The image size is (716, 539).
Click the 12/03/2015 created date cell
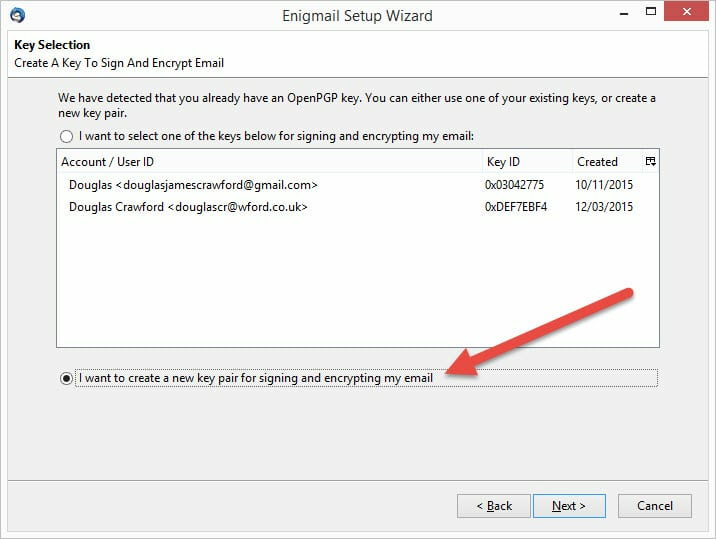(604, 206)
